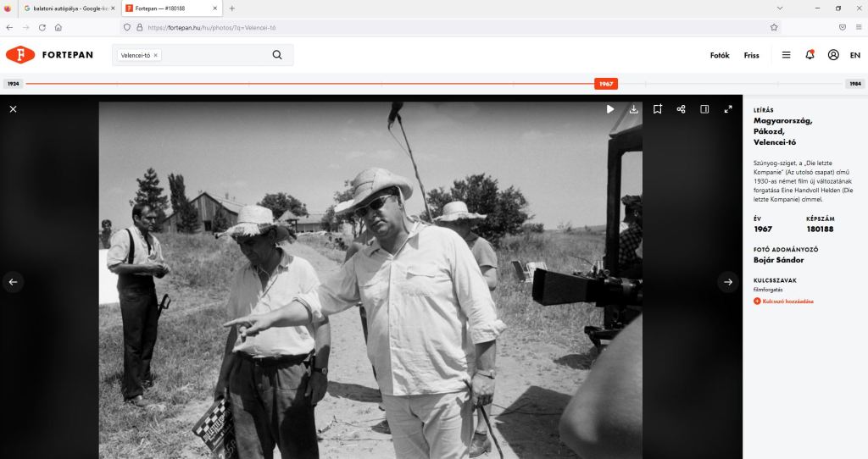The height and width of the screenshot is (459, 868).
Task: Go to the next photo arrow
Action: [x=728, y=282]
